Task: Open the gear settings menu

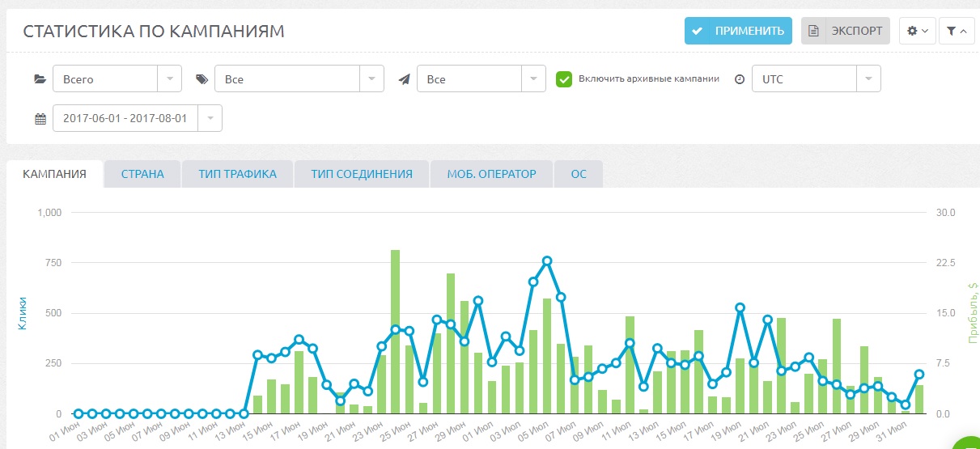Action: click(917, 31)
